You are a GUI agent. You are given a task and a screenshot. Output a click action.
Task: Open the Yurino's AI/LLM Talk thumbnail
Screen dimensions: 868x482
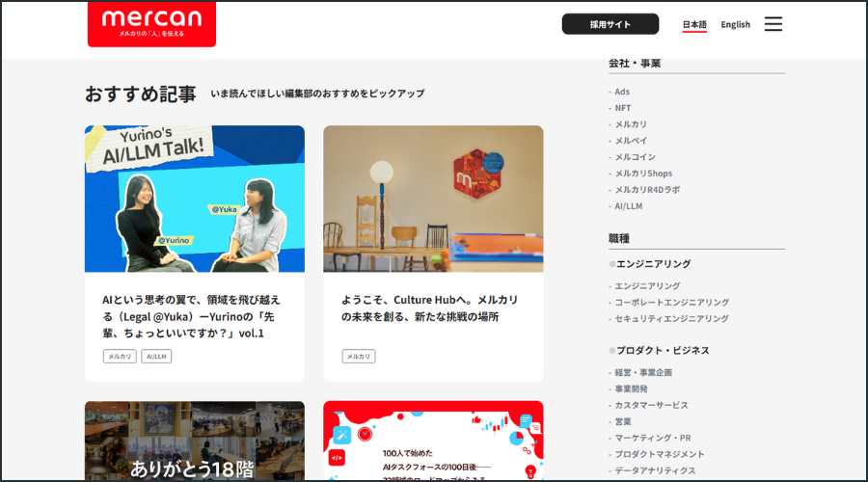point(194,199)
